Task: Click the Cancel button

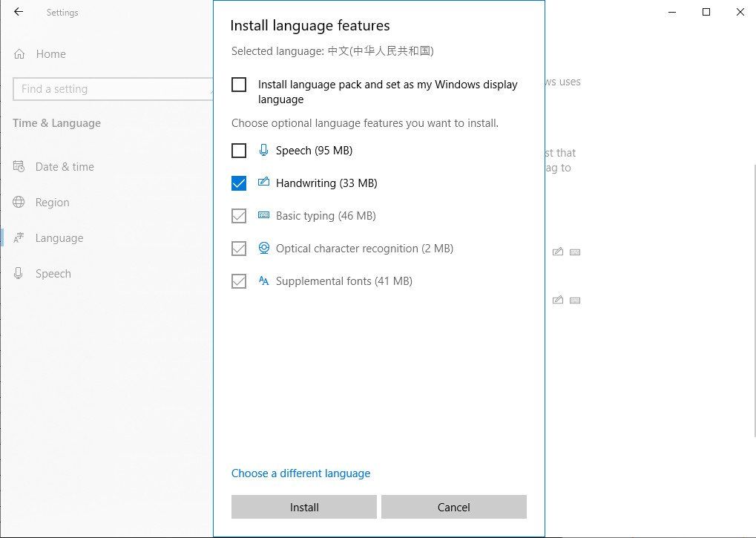Action: [453, 507]
